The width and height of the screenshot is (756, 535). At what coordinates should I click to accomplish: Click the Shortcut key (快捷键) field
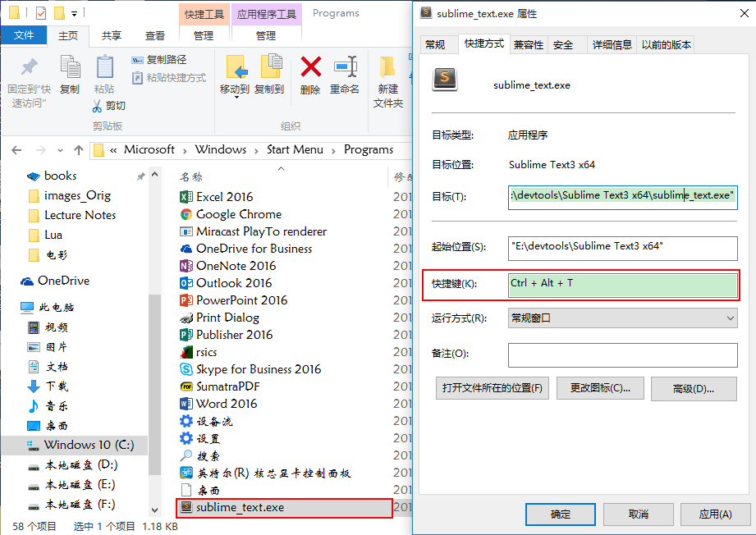(622, 285)
